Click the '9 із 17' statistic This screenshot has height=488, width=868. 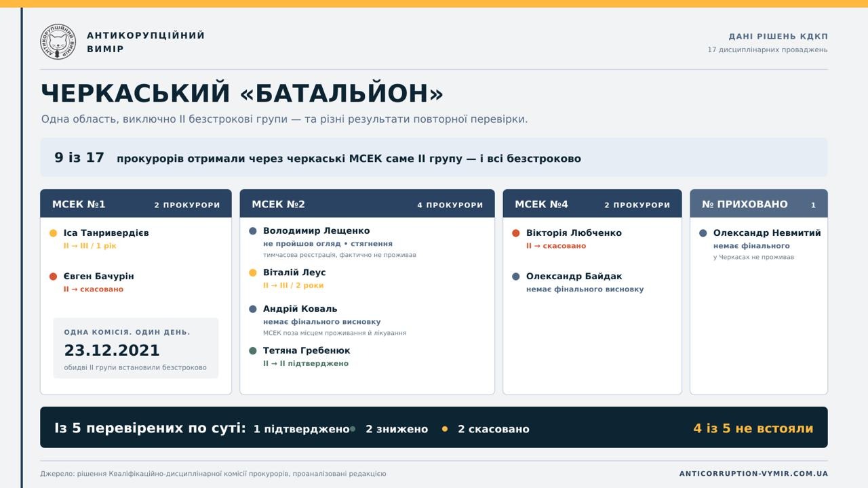[79, 158]
